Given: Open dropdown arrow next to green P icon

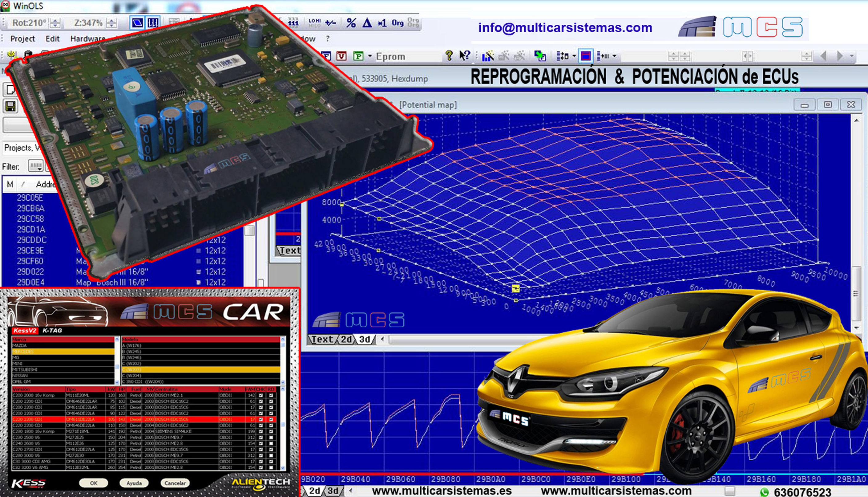Looking at the screenshot, I should (369, 56).
